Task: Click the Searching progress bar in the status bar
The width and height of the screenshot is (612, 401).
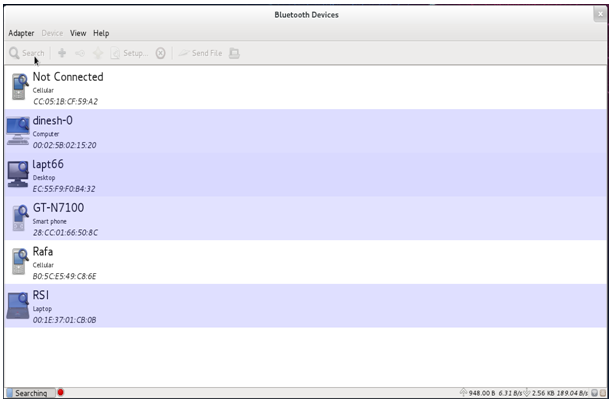Action: coord(30,393)
